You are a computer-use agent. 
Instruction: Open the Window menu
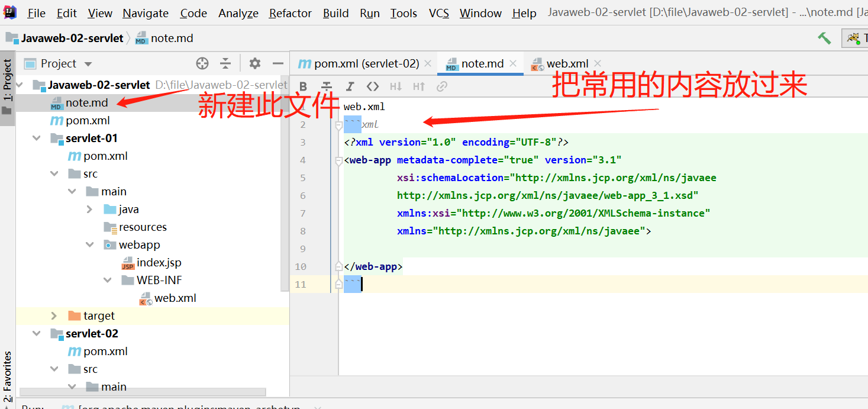[x=480, y=13]
